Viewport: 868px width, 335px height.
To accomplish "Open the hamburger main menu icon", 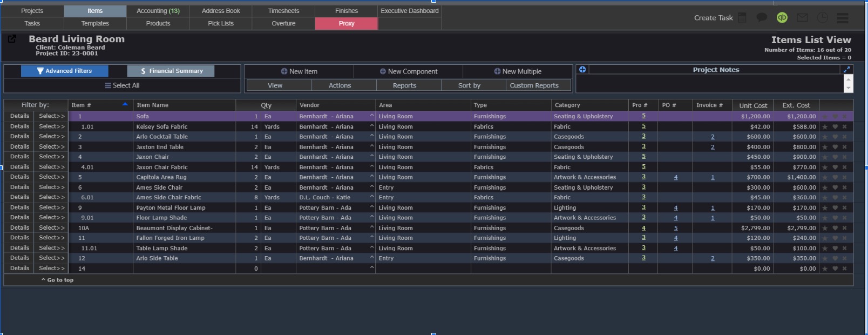I will [843, 18].
